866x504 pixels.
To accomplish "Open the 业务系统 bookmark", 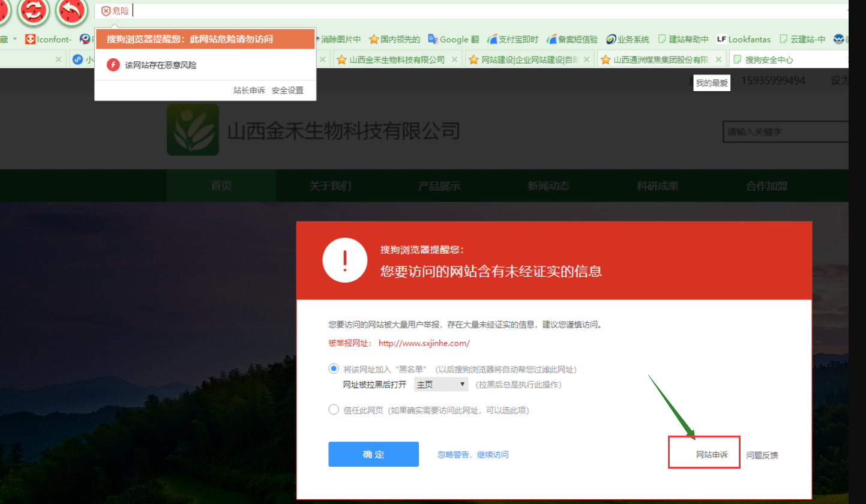I will coord(628,40).
